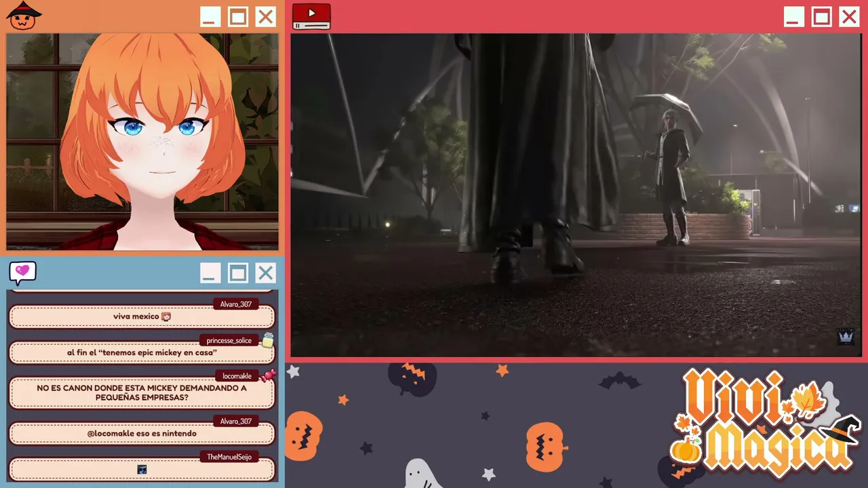Maximize the avatar camera window
Screen dimensions: 868x488
coord(238,17)
